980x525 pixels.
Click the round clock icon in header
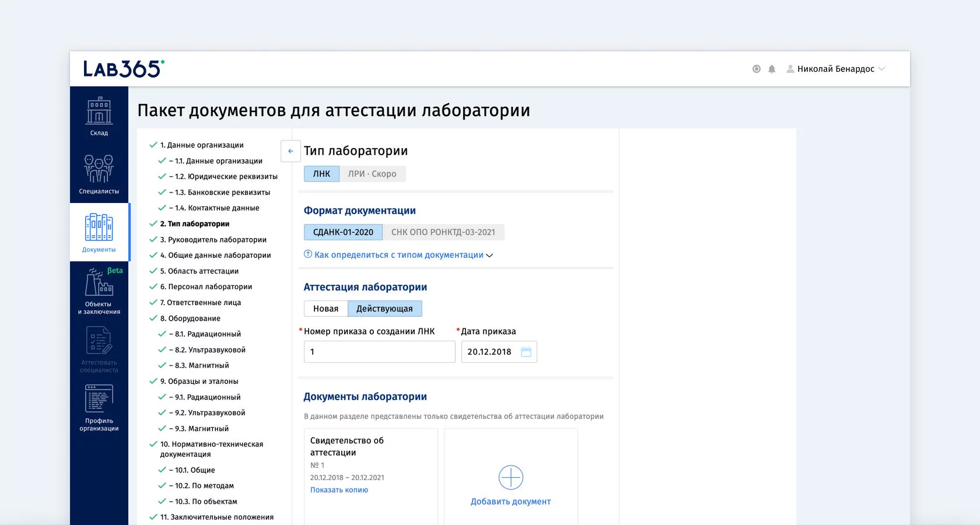pyautogui.click(x=757, y=69)
